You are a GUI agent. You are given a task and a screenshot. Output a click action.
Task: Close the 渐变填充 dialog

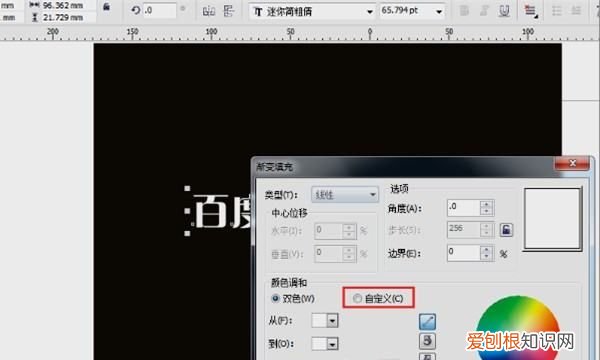pos(572,163)
